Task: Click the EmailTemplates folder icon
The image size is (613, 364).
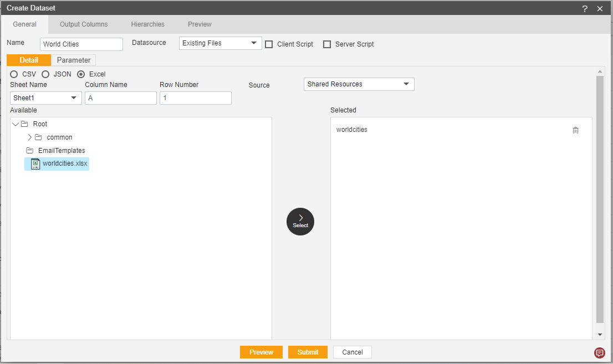Action: click(29, 151)
